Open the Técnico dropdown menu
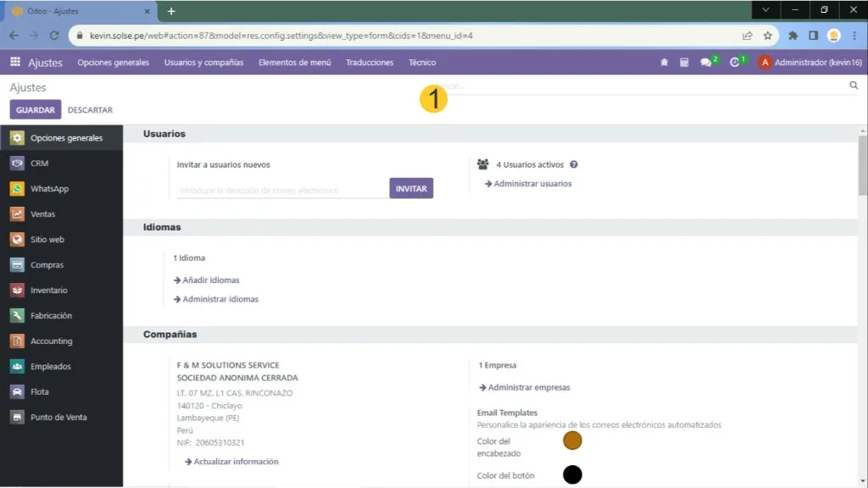 click(x=422, y=63)
